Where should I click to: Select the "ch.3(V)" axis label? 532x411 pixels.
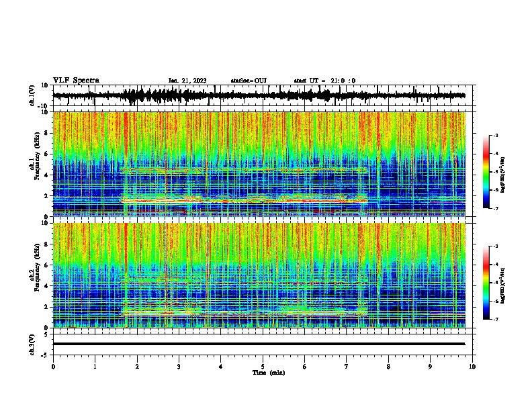32,345
